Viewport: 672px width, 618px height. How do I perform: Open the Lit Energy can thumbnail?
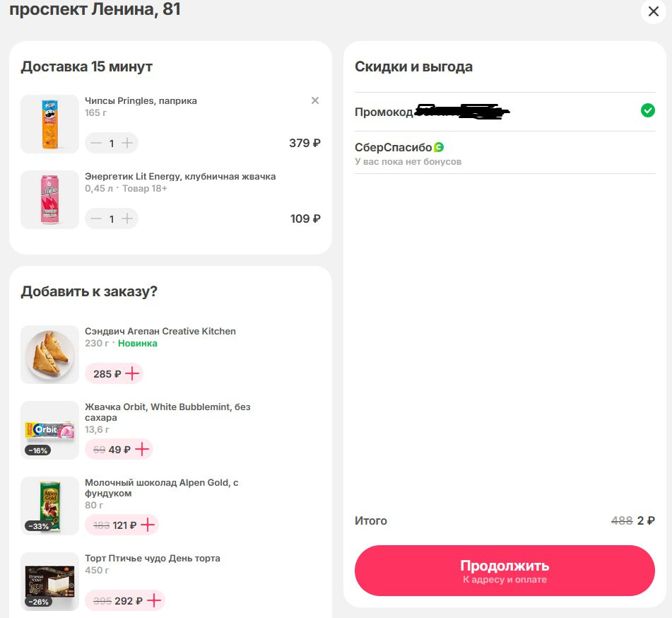click(x=49, y=199)
